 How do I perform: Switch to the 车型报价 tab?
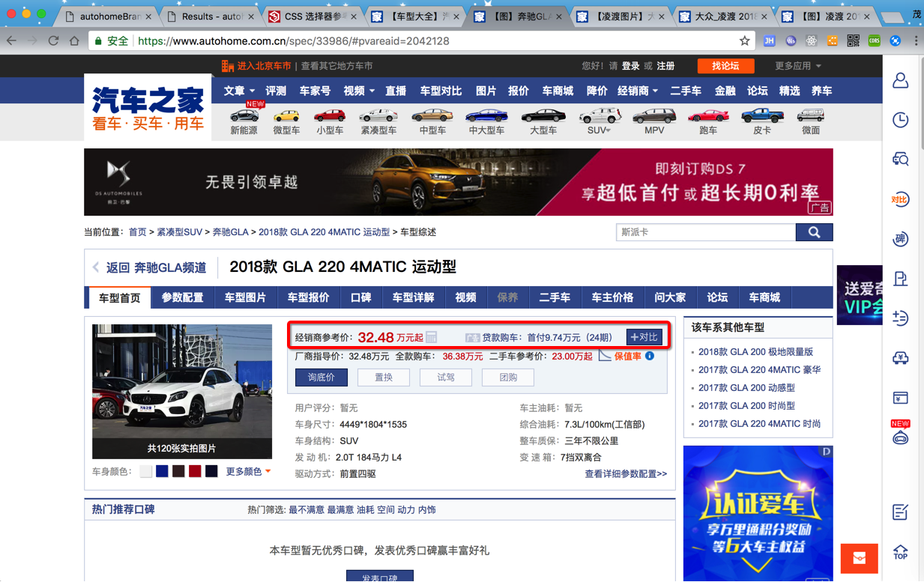pyautogui.click(x=308, y=297)
